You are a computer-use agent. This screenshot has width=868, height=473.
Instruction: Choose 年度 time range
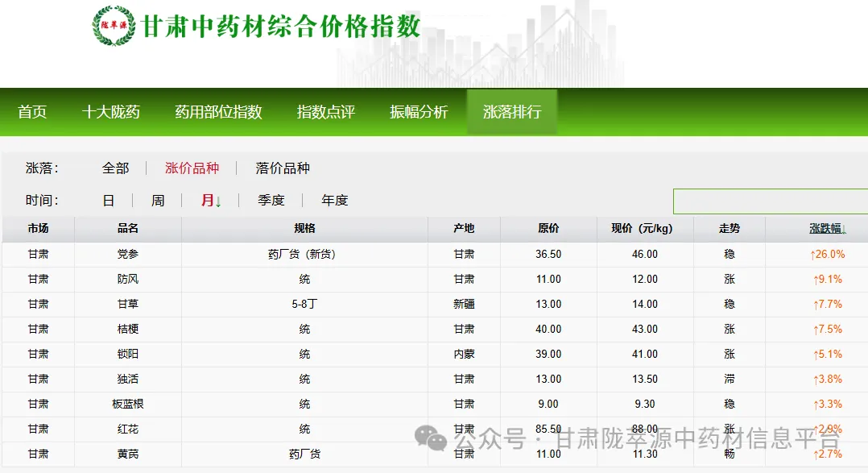334,201
